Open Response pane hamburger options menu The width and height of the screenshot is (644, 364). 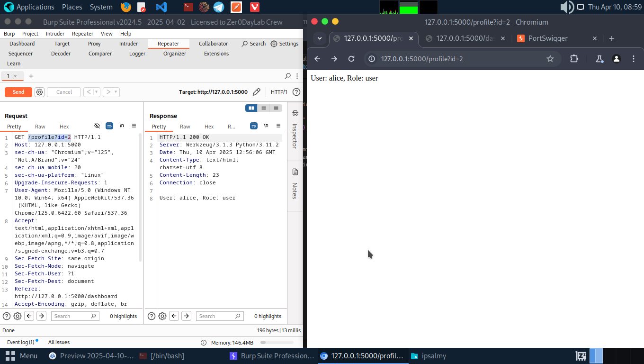[x=278, y=126]
